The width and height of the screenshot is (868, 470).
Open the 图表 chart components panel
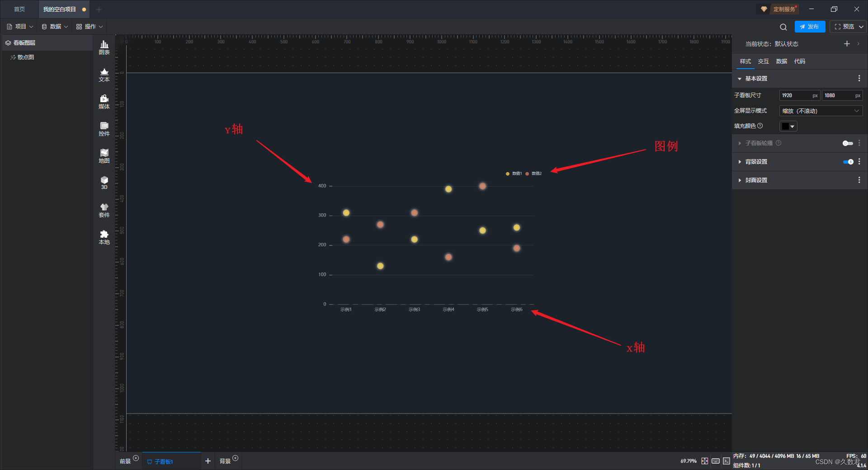[104, 47]
